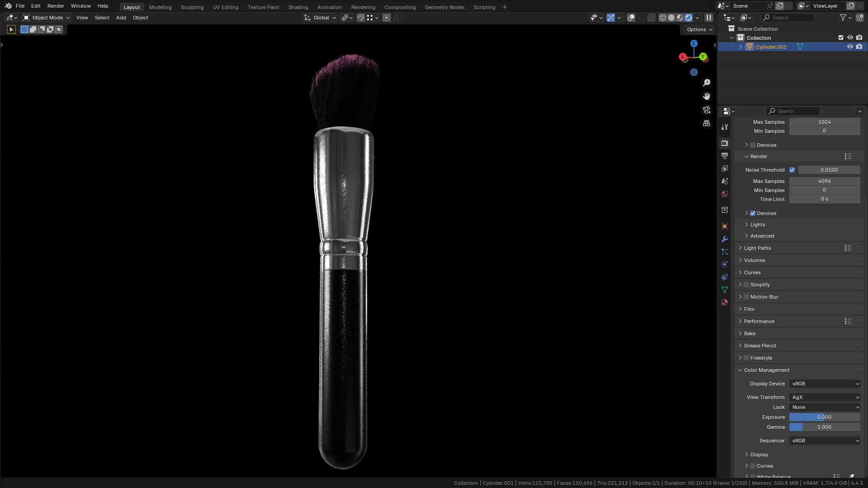The width and height of the screenshot is (868, 488).
Task: Click the outliner Search field
Action: [788, 18]
